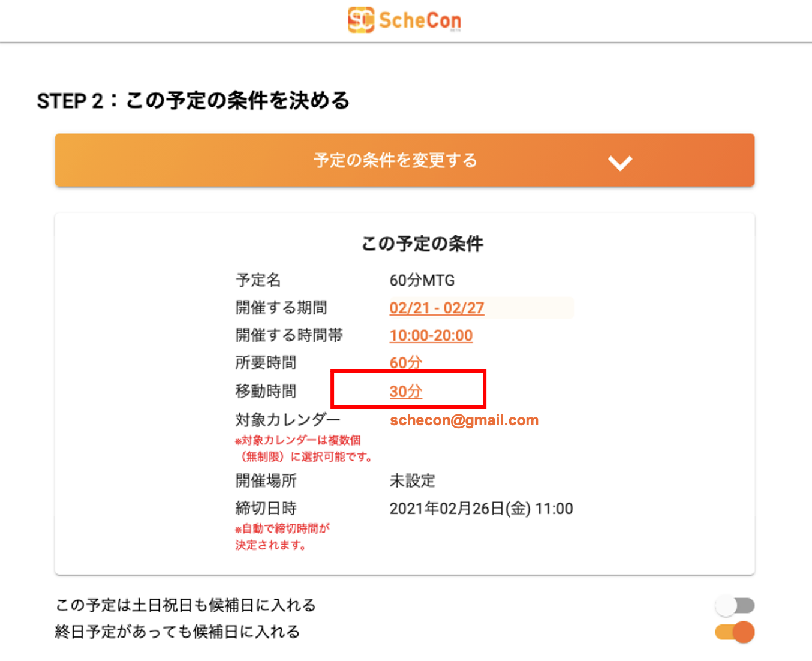Click the この予定の条件 card title
Viewport: 812px width, 661px height.
point(422,244)
